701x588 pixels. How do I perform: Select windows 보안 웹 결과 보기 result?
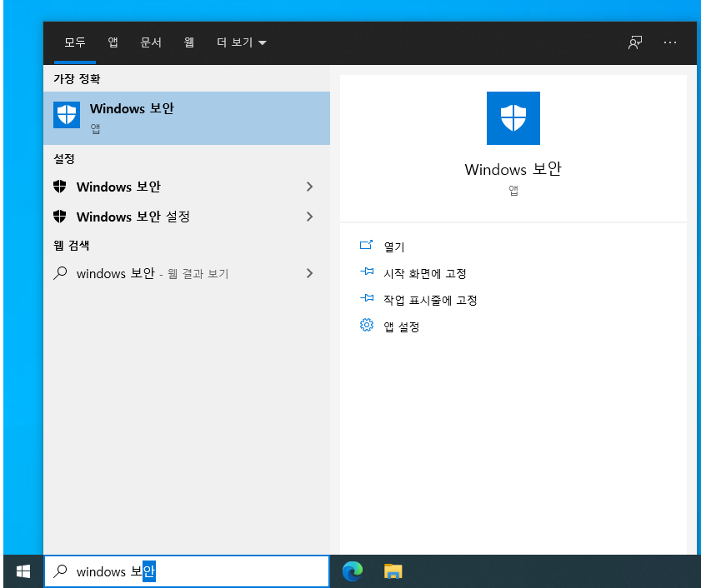[x=187, y=273]
